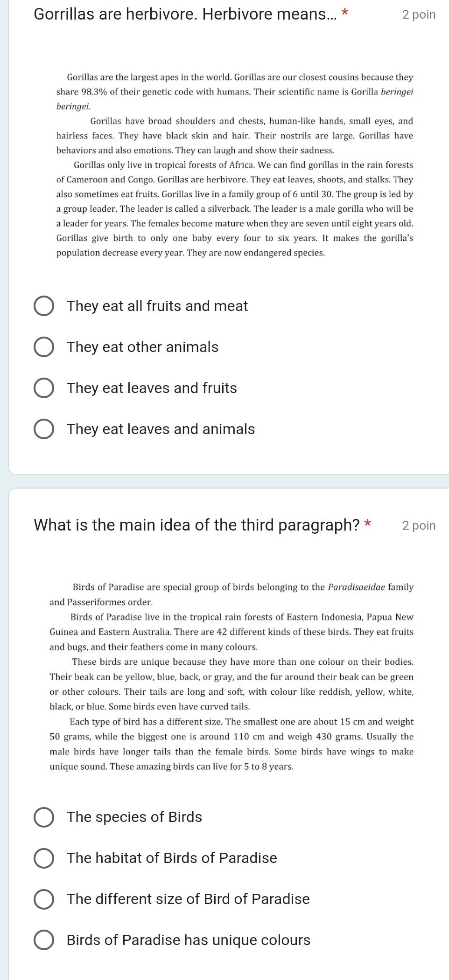Click label text 'They eat leaves and fruits'
The width and height of the screenshot is (449, 980).
click(x=152, y=388)
